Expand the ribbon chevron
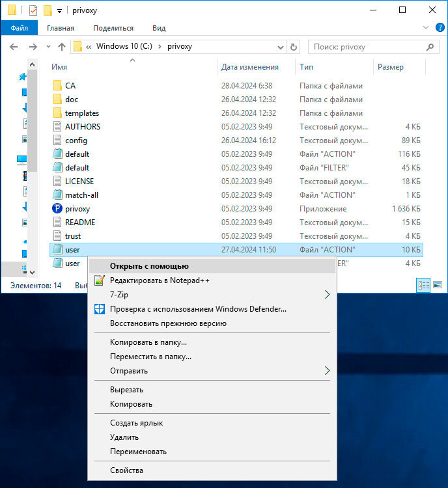 [426, 28]
